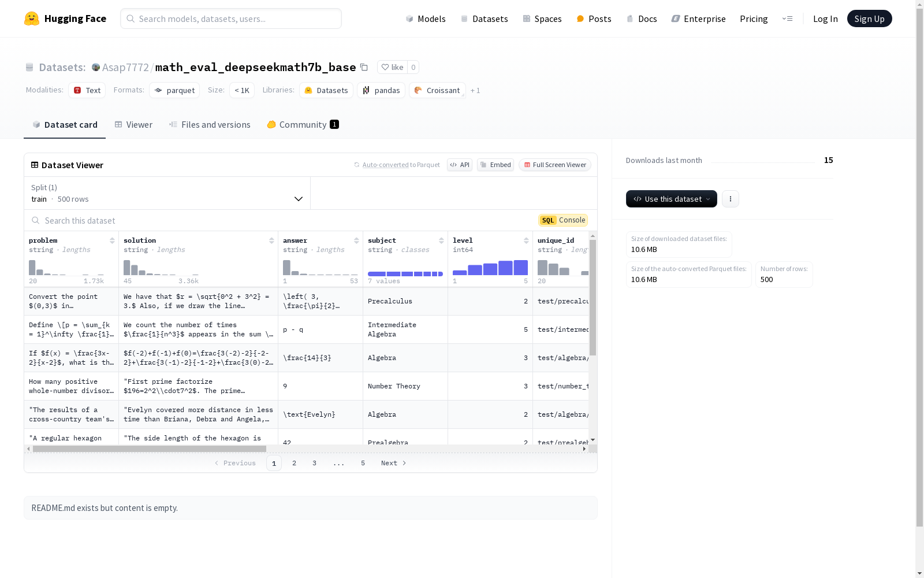Click the Intermediate Algebra subject cell
Viewport: 924px width, 578px height.
pos(405,329)
